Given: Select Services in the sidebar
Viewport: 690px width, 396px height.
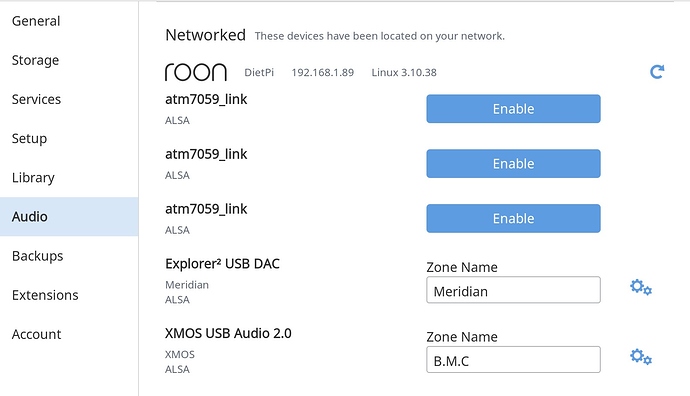Looking at the screenshot, I should click(36, 99).
